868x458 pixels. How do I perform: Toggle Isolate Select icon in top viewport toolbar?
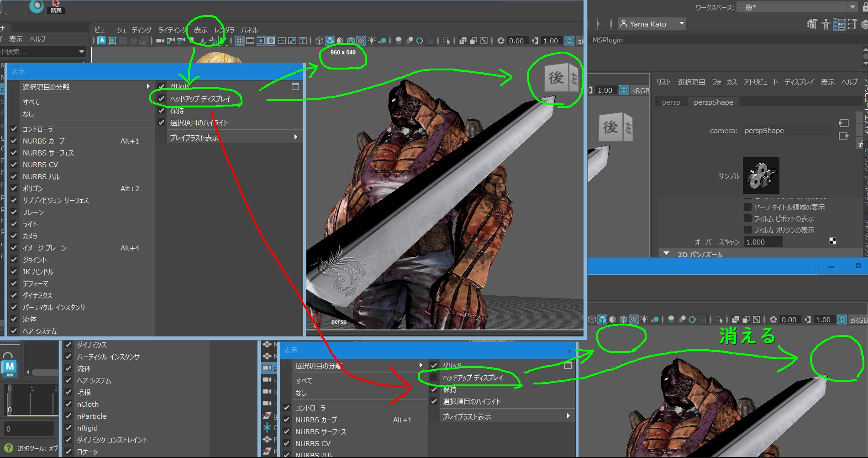tap(446, 41)
